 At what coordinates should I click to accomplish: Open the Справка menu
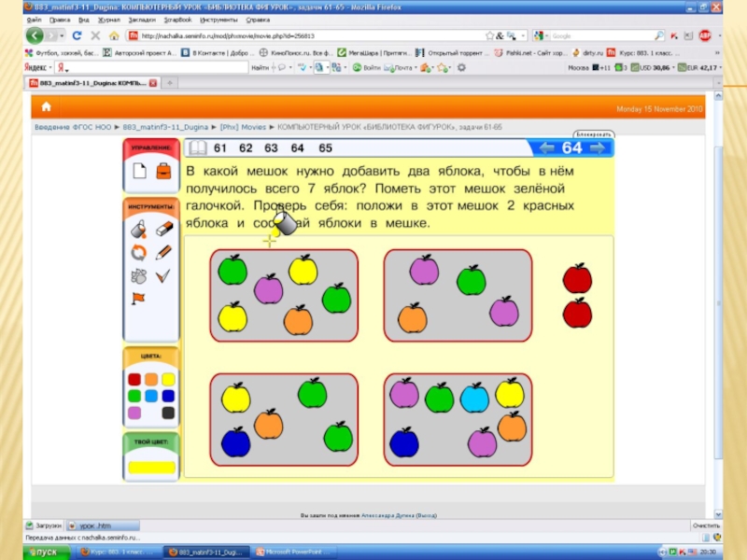pyautogui.click(x=258, y=20)
